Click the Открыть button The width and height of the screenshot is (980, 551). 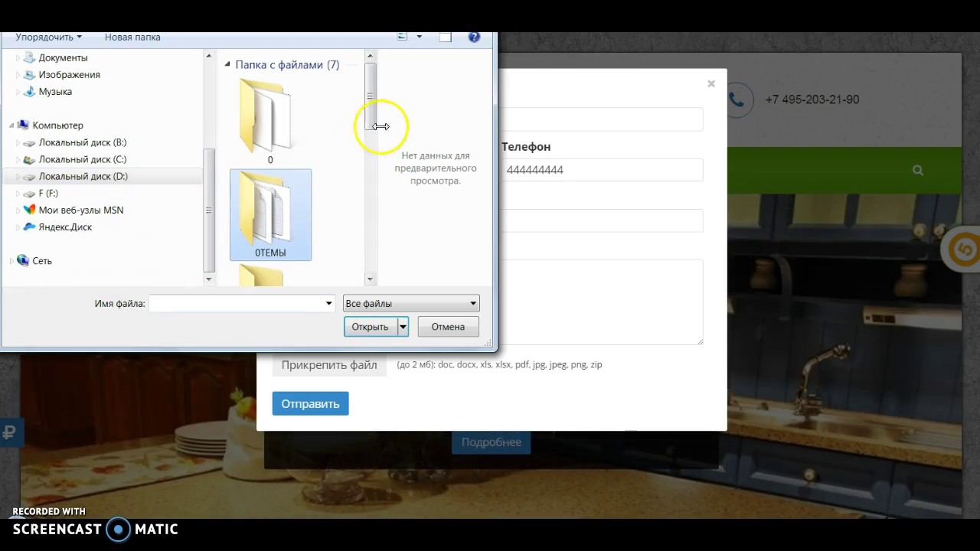point(371,327)
